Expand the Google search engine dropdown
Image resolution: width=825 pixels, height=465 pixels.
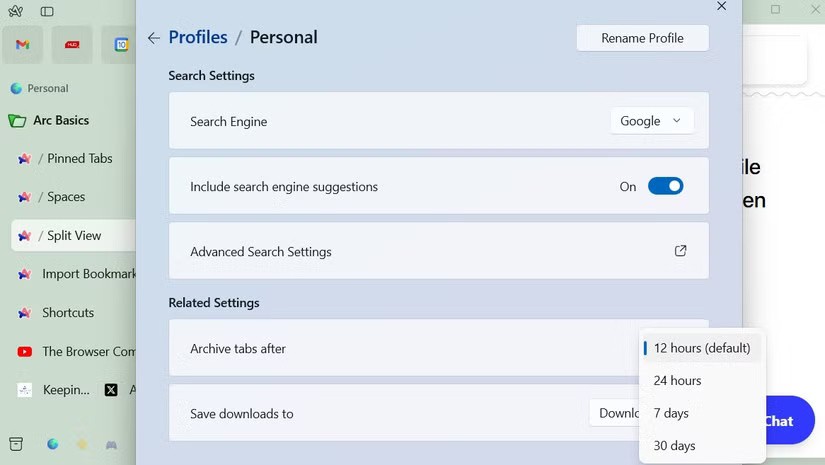651,121
